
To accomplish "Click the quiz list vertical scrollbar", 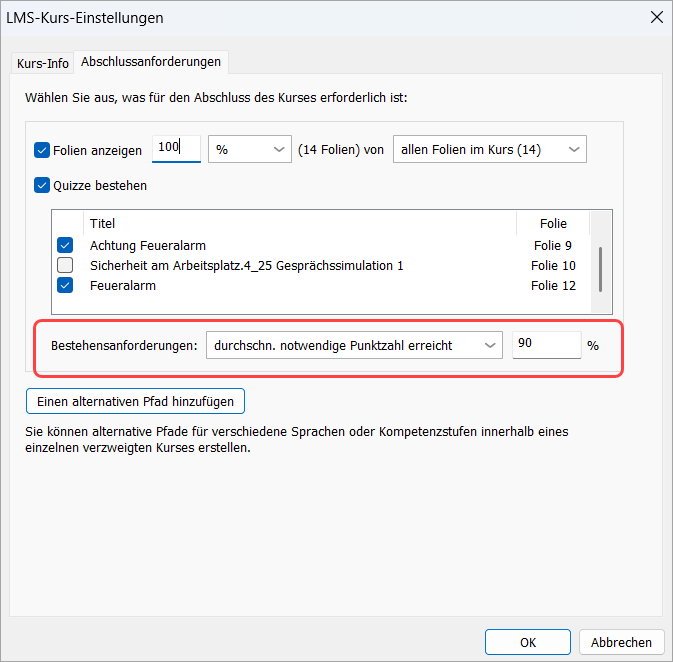I will point(600,266).
